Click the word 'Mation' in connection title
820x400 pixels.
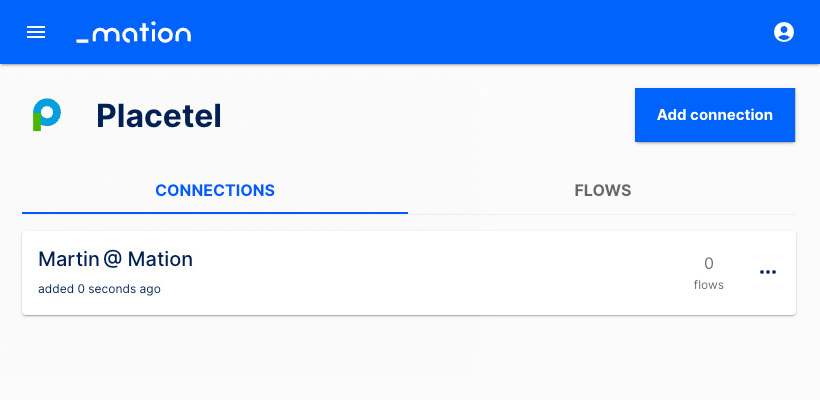click(160, 259)
